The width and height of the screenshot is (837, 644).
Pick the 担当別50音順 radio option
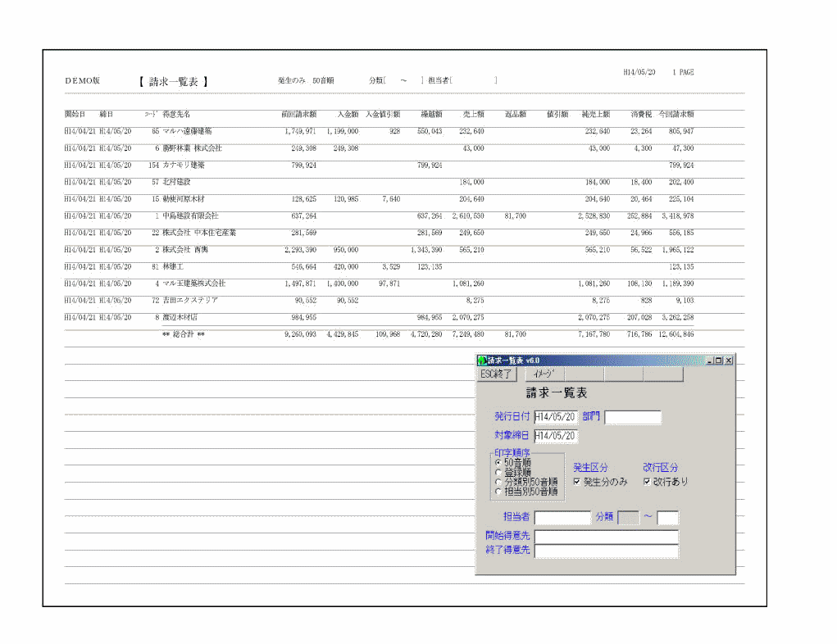(498, 492)
